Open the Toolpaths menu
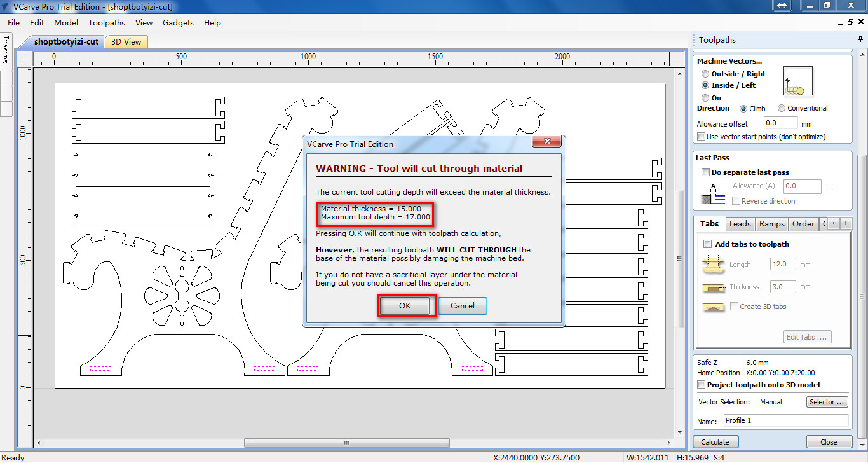The width and height of the screenshot is (868, 463). (107, 22)
